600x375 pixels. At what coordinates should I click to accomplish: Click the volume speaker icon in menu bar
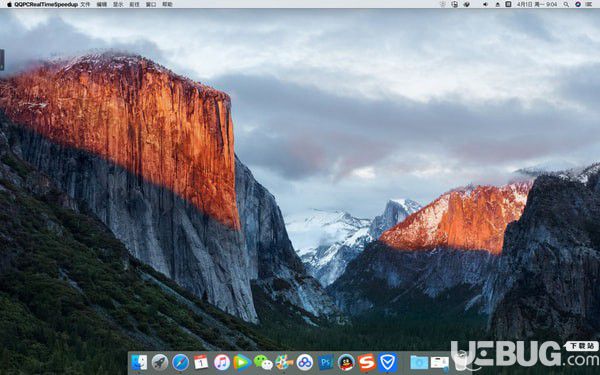(x=485, y=4)
